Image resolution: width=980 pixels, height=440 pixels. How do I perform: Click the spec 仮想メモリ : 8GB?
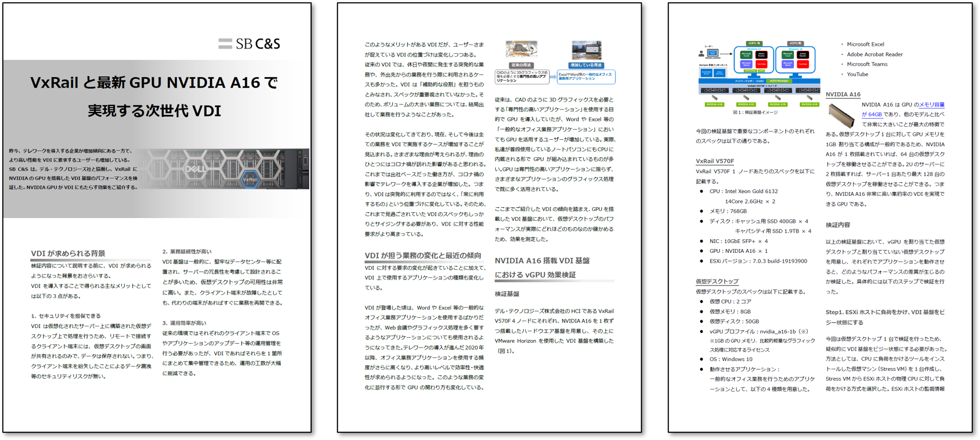pos(730,312)
